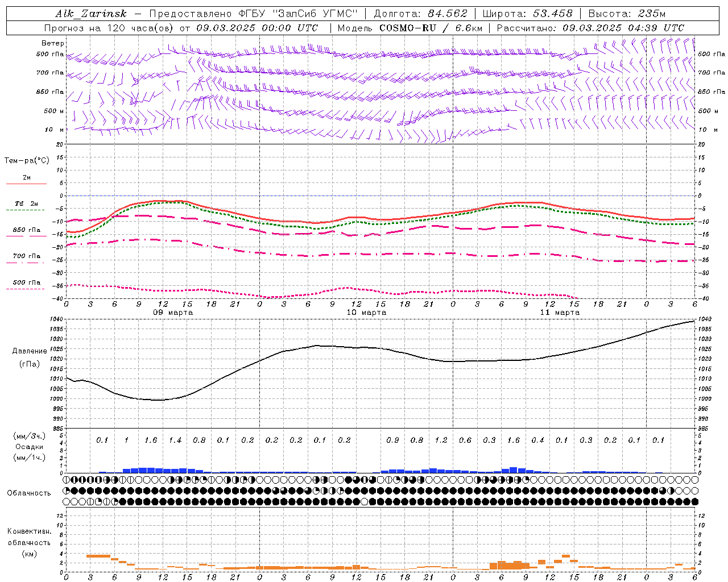Image resolution: width=728 pixels, height=582 pixels.
Task: Select the "(гПа)" unit under Давление
Action: pos(30,364)
